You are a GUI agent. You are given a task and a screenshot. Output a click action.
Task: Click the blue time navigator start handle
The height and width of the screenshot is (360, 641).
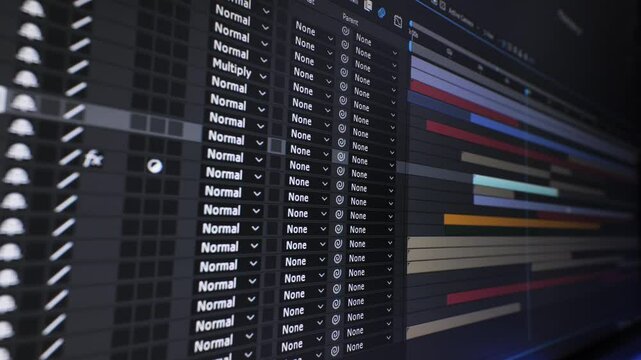click(411, 24)
